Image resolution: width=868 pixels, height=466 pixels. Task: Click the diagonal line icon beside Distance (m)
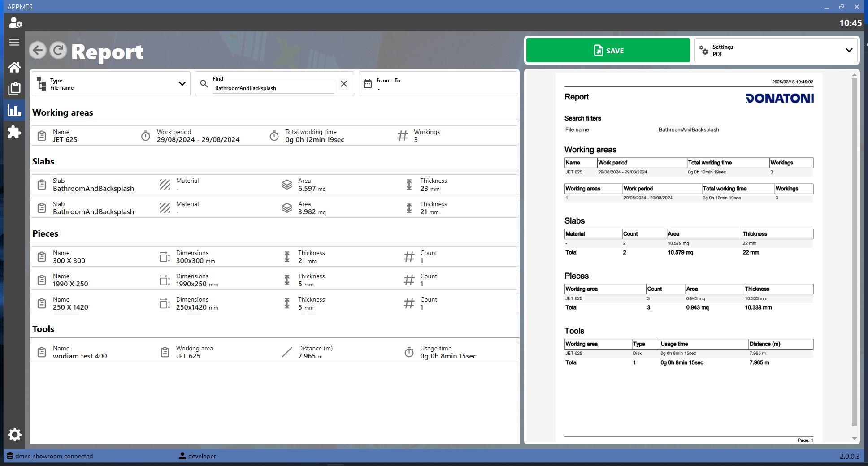click(287, 352)
